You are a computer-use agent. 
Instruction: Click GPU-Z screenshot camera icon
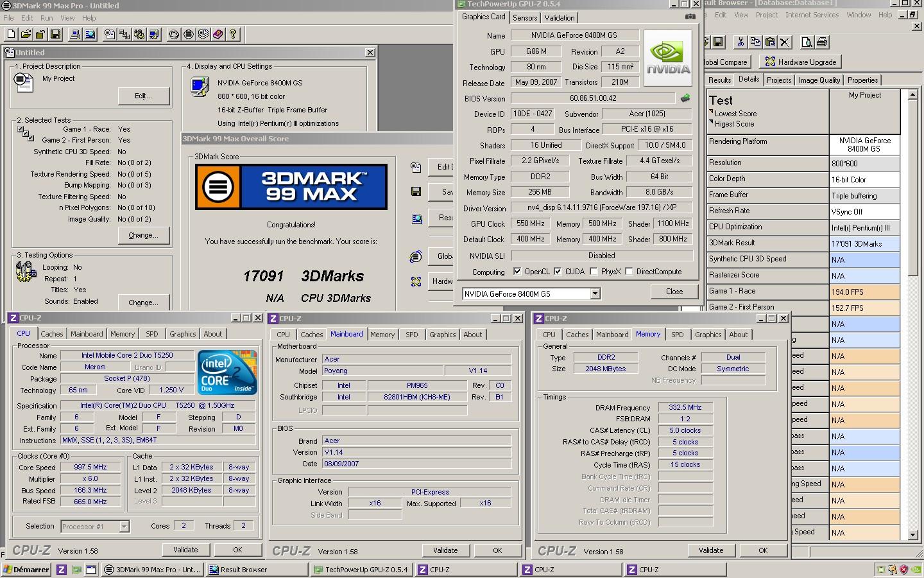(x=690, y=17)
